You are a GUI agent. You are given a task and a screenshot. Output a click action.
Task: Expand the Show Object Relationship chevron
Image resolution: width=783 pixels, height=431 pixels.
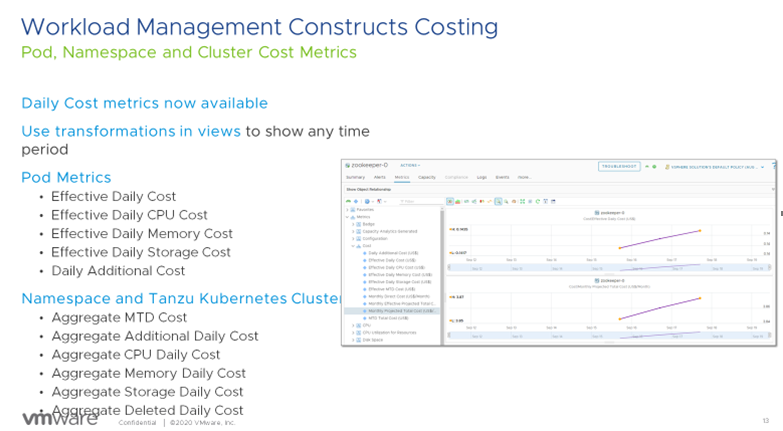[x=773, y=189]
